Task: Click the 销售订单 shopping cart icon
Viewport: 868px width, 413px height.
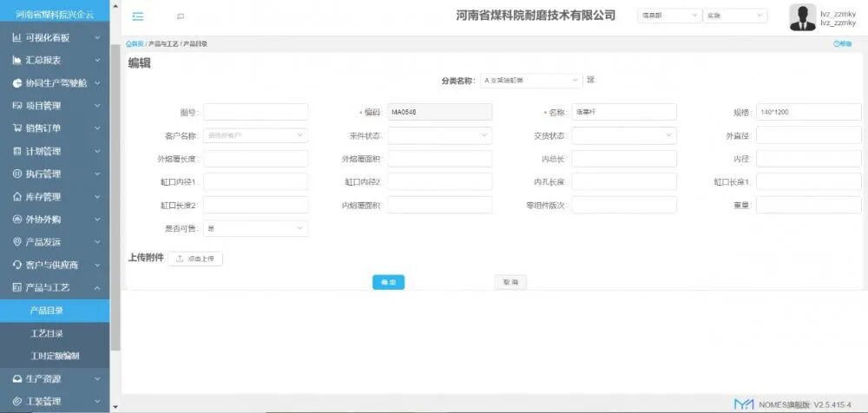Action: point(16,128)
